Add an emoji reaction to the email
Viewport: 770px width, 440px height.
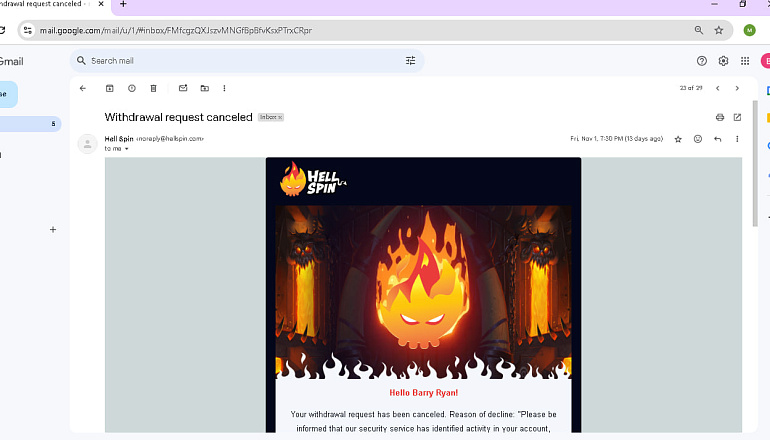[698, 139]
